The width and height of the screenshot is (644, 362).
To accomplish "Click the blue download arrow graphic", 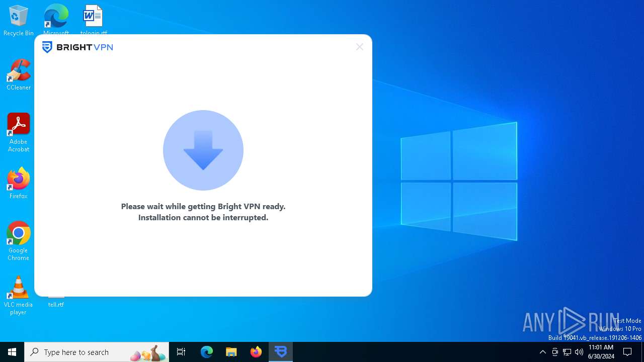I will pyautogui.click(x=203, y=150).
